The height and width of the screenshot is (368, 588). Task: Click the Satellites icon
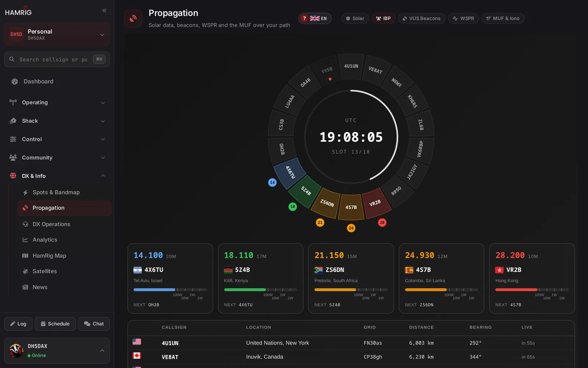tap(25, 271)
